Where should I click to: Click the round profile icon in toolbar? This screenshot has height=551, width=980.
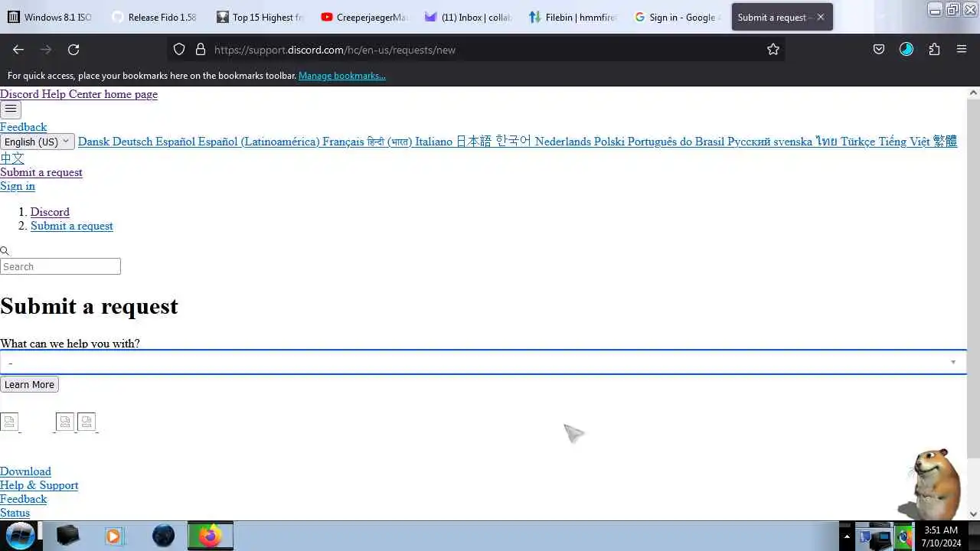(906, 50)
